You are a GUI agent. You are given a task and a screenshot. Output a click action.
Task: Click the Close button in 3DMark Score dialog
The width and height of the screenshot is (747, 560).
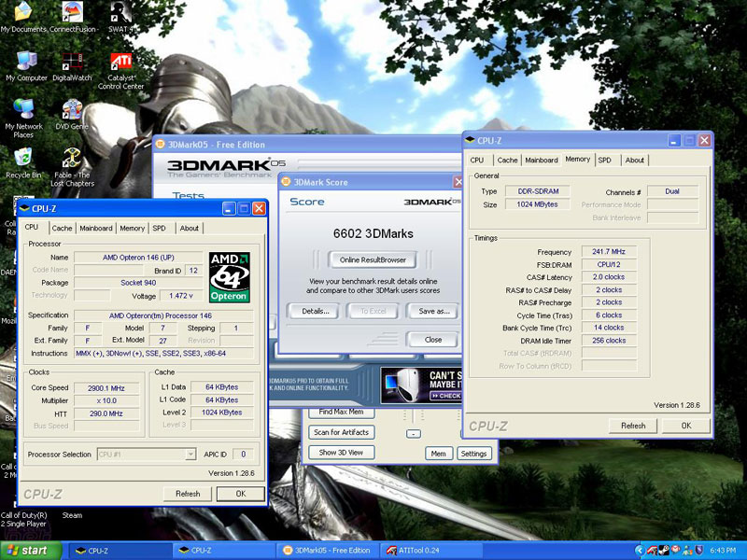pyautogui.click(x=432, y=340)
